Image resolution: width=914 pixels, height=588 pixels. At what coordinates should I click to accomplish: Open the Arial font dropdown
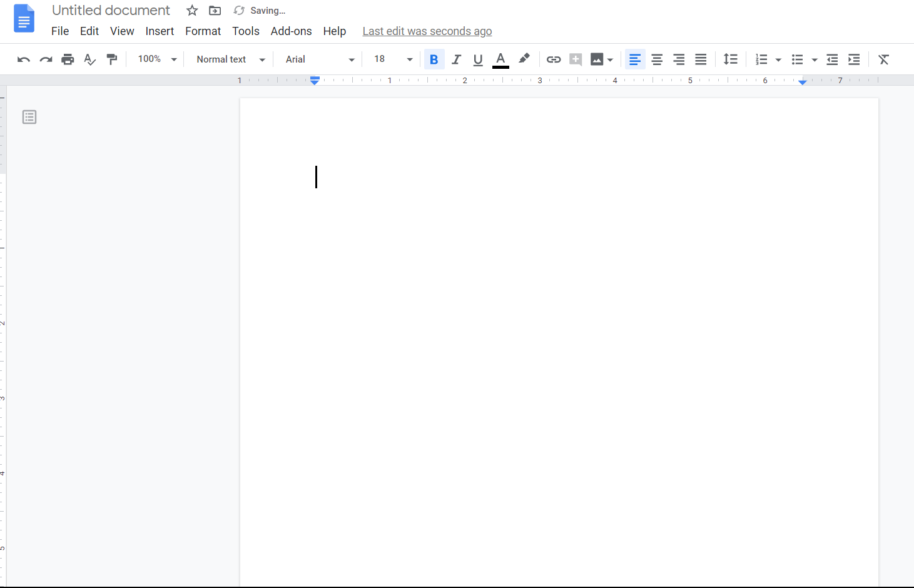click(320, 59)
